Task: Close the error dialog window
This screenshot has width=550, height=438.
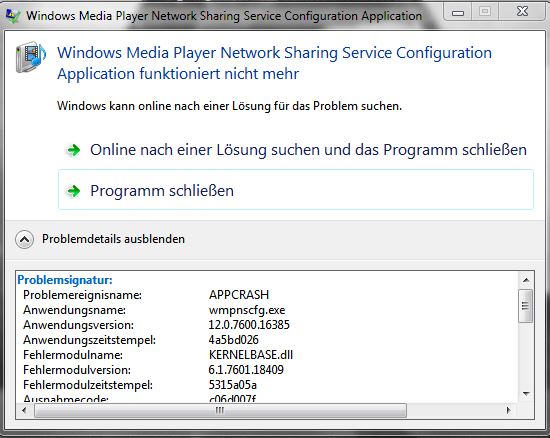Action: point(522,12)
